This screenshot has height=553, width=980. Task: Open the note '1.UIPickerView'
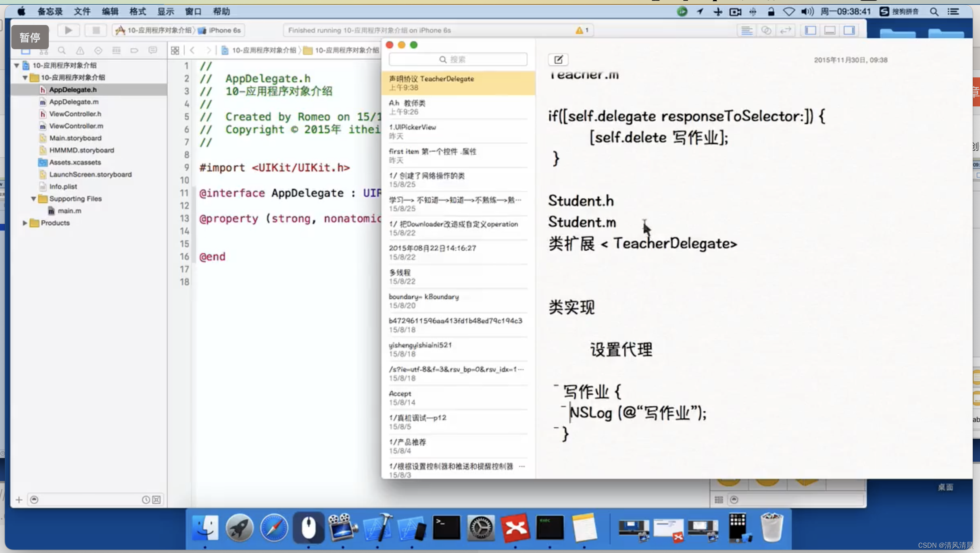[x=458, y=131]
